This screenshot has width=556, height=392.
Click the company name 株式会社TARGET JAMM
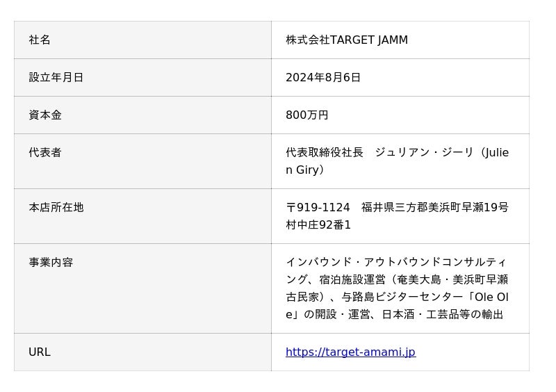click(x=347, y=40)
